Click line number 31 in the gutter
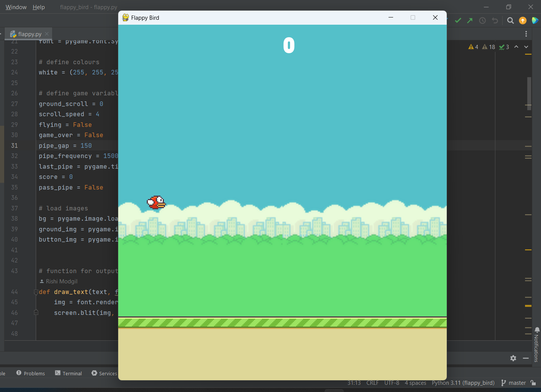This screenshot has width=541, height=392. [14, 145]
